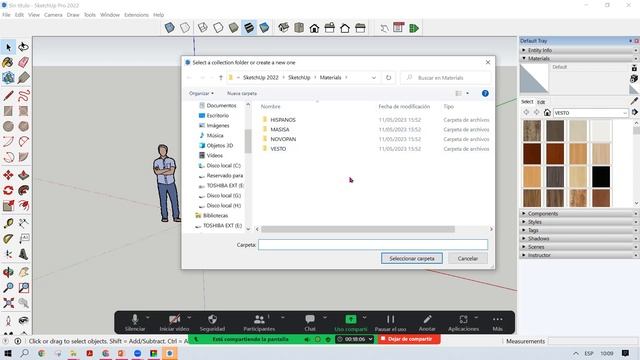Click the Seleccionar carpeta button
The width and height of the screenshot is (640, 360).
click(x=412, y=258)
